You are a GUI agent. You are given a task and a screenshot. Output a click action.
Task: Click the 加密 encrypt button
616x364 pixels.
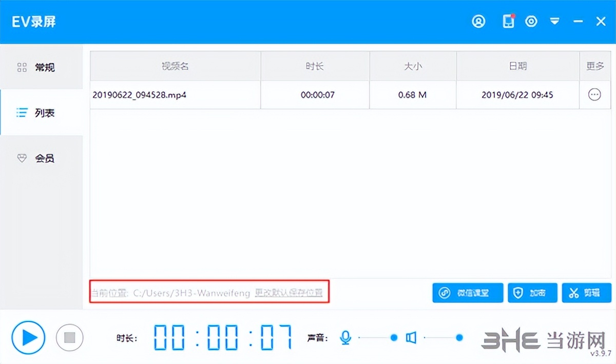click(532, 293)
